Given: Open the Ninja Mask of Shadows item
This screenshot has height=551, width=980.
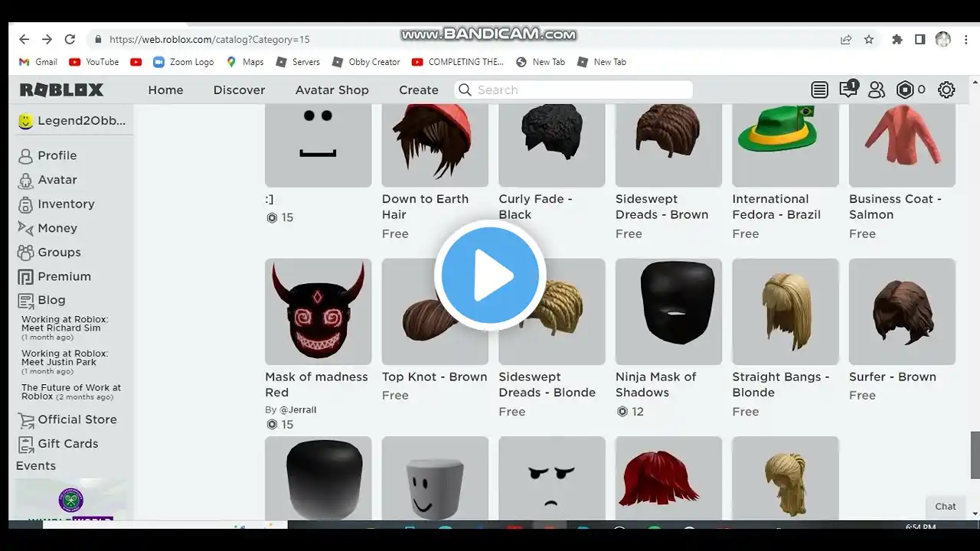Looking at the screenshot, I should (x=668, y=338).
